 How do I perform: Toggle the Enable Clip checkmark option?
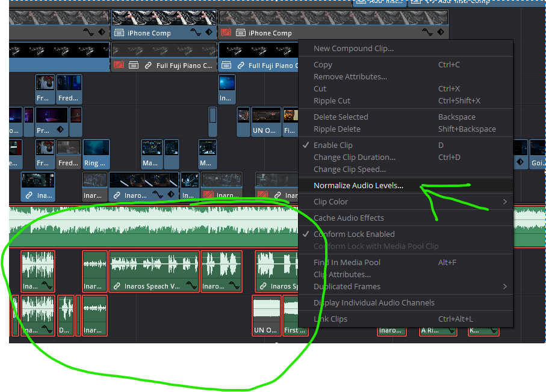333,145
